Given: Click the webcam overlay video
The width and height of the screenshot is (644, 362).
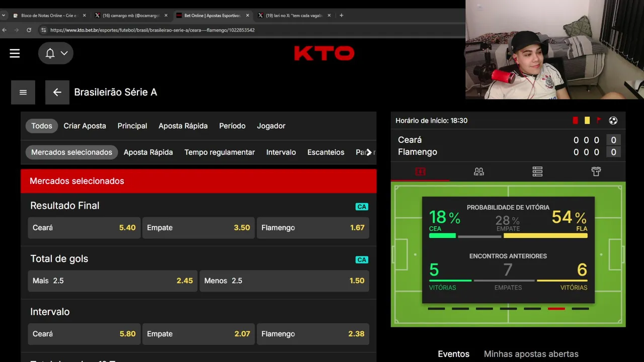Looking at the screenshot, I should click(x=554, y=49).
